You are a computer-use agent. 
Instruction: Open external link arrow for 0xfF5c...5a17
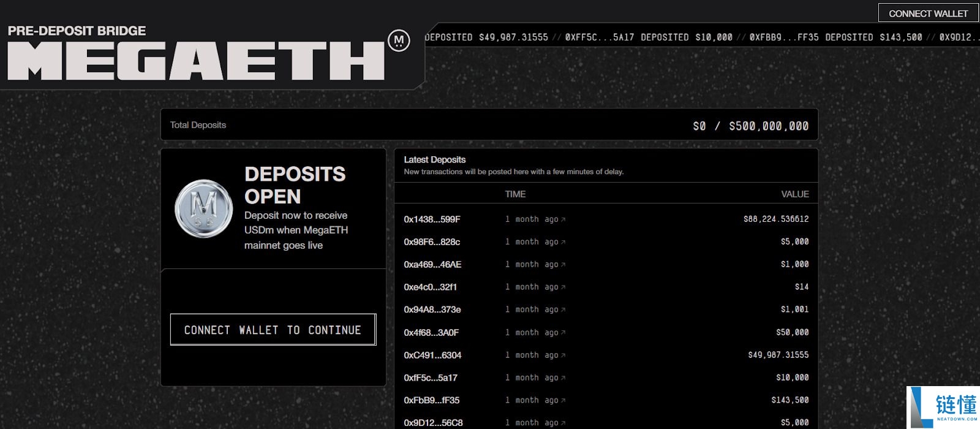pyautogui.click(x=563, y=378)
